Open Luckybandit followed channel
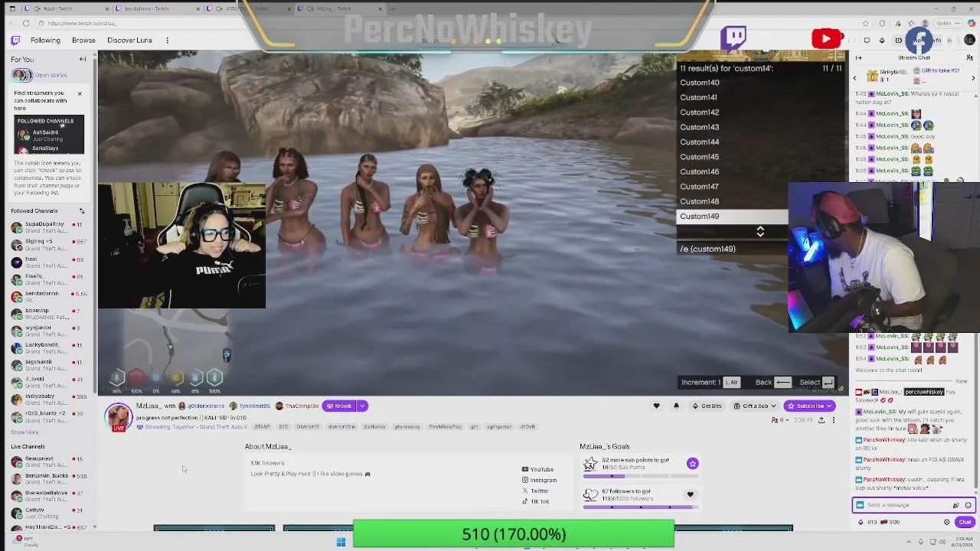 (x=47, y=347)
